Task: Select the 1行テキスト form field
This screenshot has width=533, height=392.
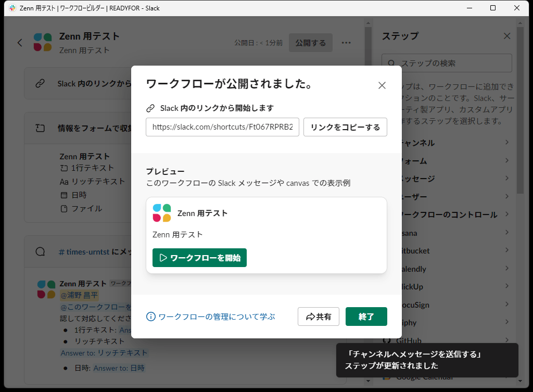Action: pos(87,168)
